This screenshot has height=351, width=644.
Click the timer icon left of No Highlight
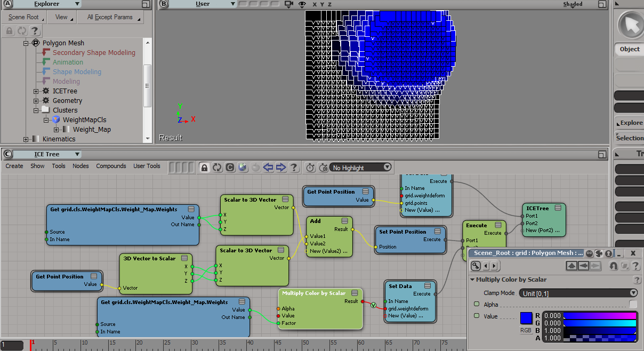click(x=310, y=167)
